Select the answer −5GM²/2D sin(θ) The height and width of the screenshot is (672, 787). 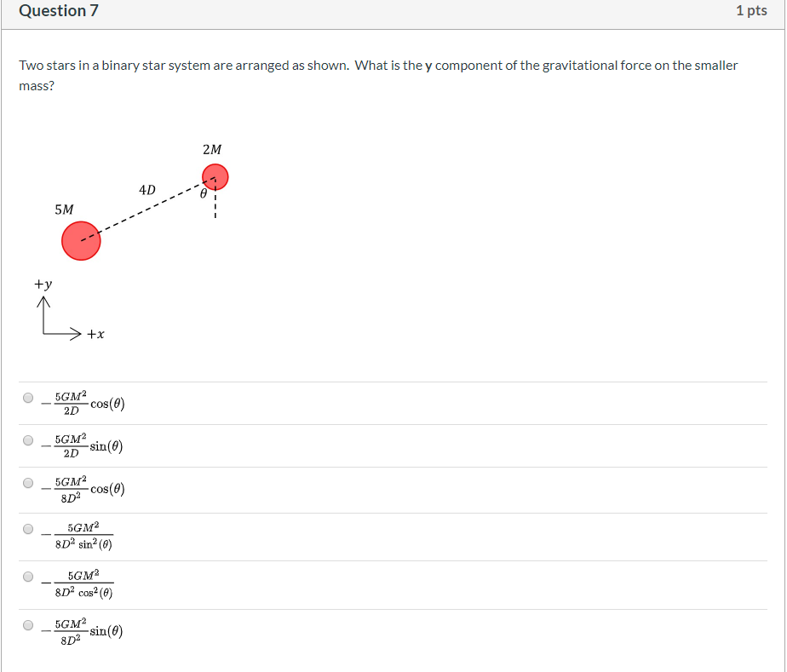(26, 440)
